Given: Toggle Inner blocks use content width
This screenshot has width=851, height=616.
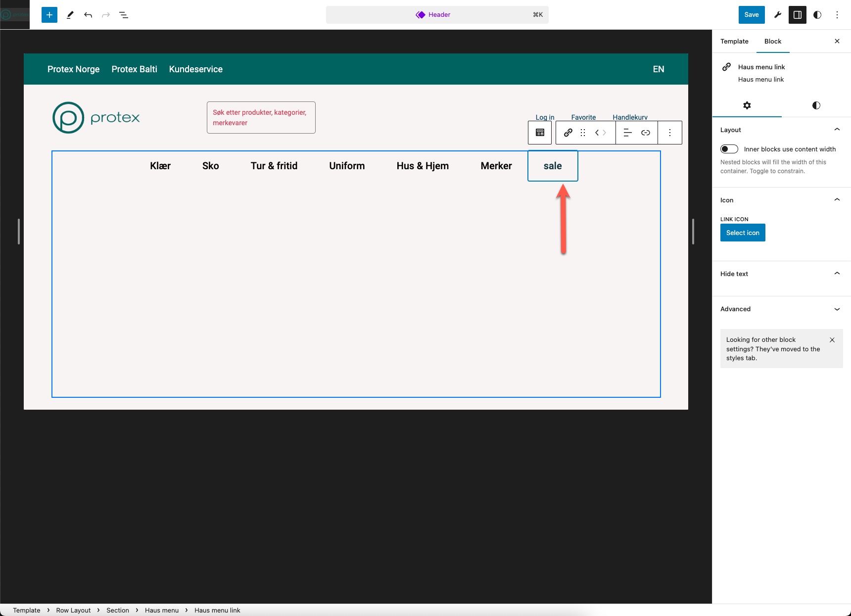Looking at the screenshot, I should pyautogui.click(x=729, y=149).
